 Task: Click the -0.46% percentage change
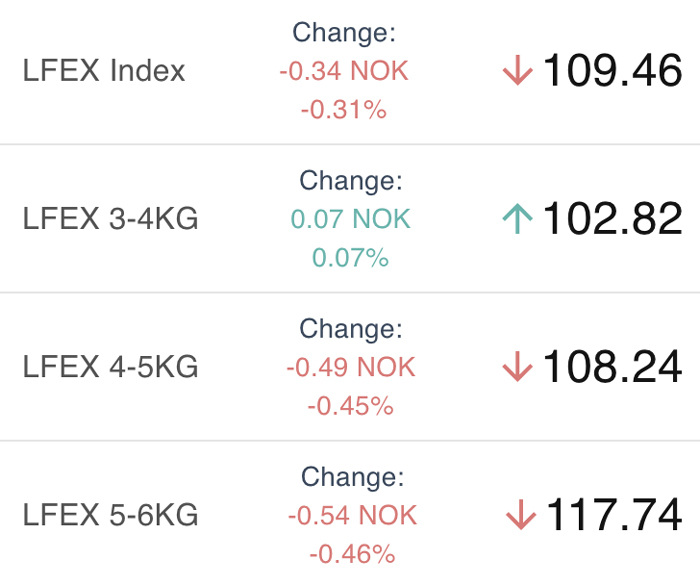[352, 555]
